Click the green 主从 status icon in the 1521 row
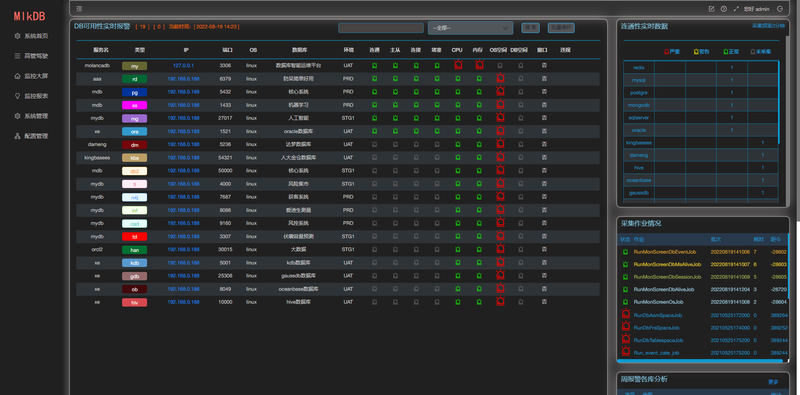 [395, 131]
